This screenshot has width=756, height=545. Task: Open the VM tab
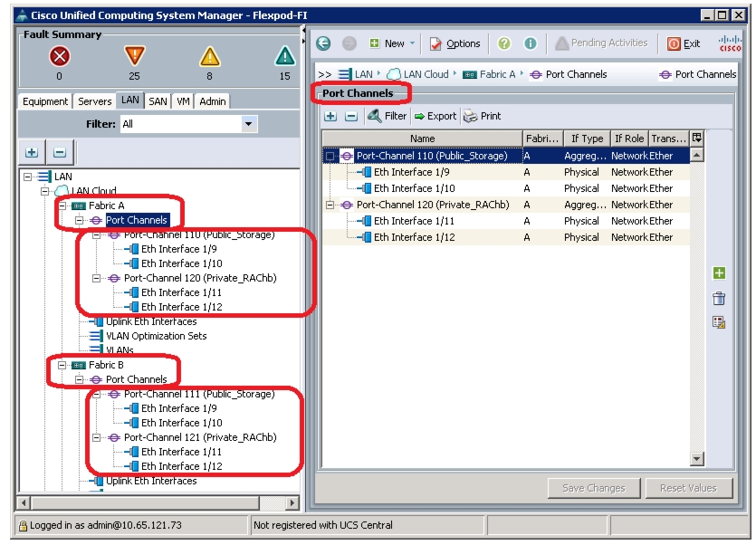[x=183, y=101]
